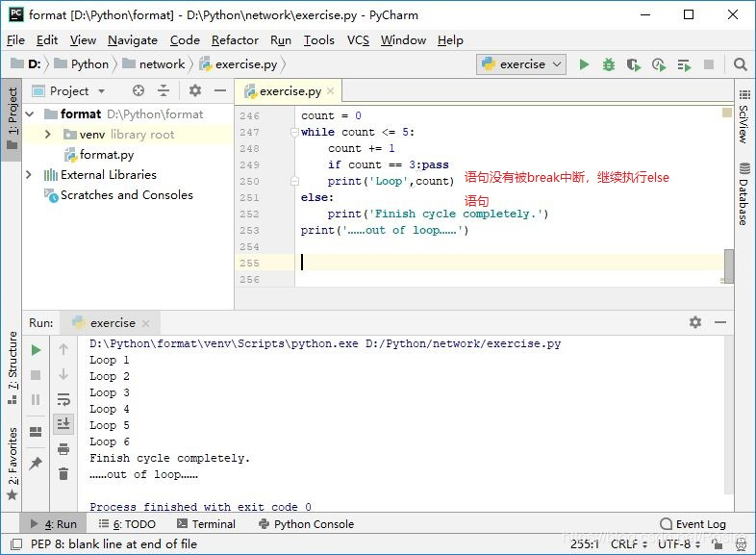Toggle tool window quick-access icon in status bar
The image size is (756, 555).
(x=16, y=544)
